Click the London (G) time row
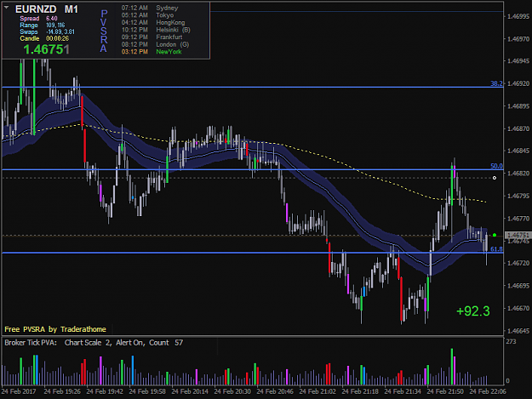This screenshot has height=399, width=532. coord(155,45)
